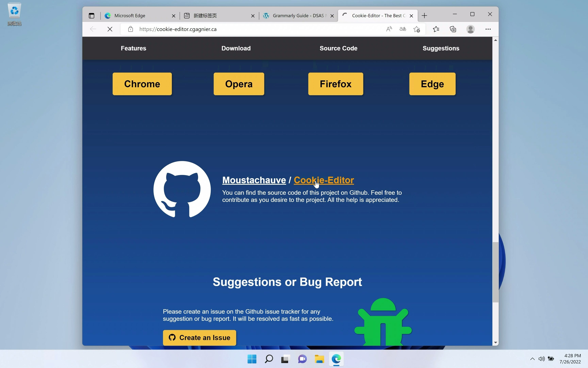This screenshot has width=588, height=368.
Task: Open Task View on the taskbar
Action: (285, 359)
